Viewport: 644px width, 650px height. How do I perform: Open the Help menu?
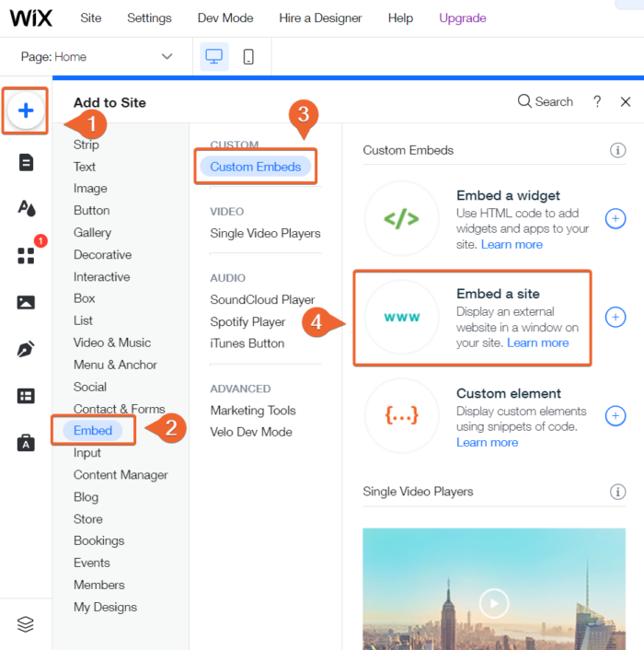[400, 17]
